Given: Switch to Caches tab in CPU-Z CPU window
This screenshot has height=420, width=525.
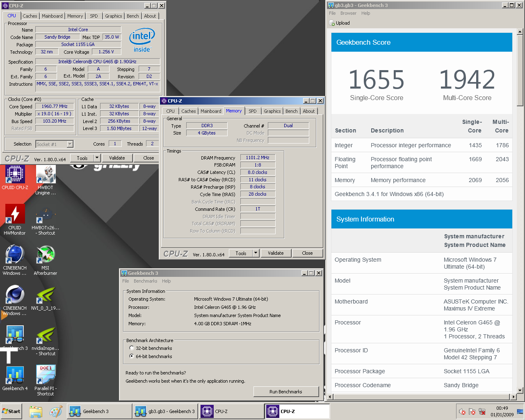Looking at the screenshot, I should tap(30, 16).
